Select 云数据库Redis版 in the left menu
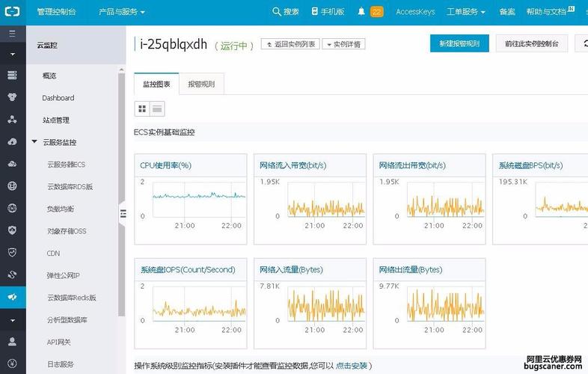The width and height of the screenshot is (588, 374). [72, 298]
